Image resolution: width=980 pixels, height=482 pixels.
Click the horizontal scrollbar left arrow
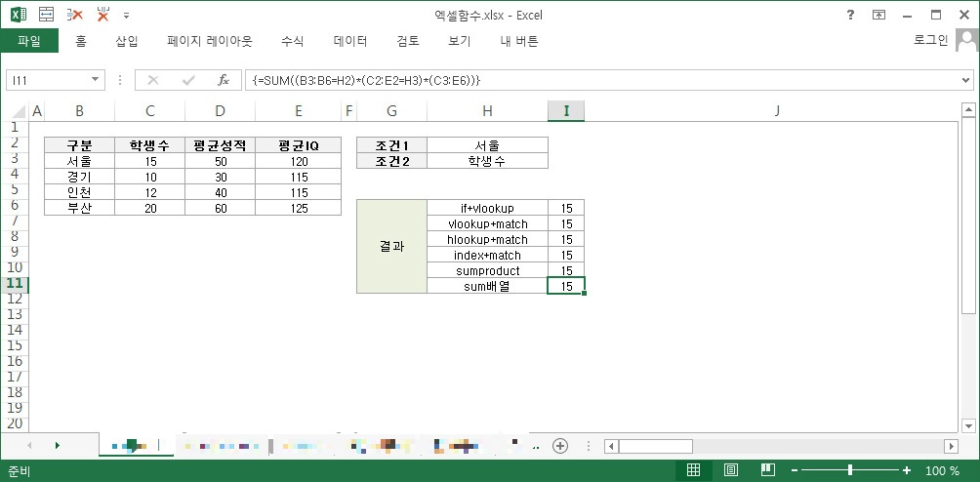(611, 446)
